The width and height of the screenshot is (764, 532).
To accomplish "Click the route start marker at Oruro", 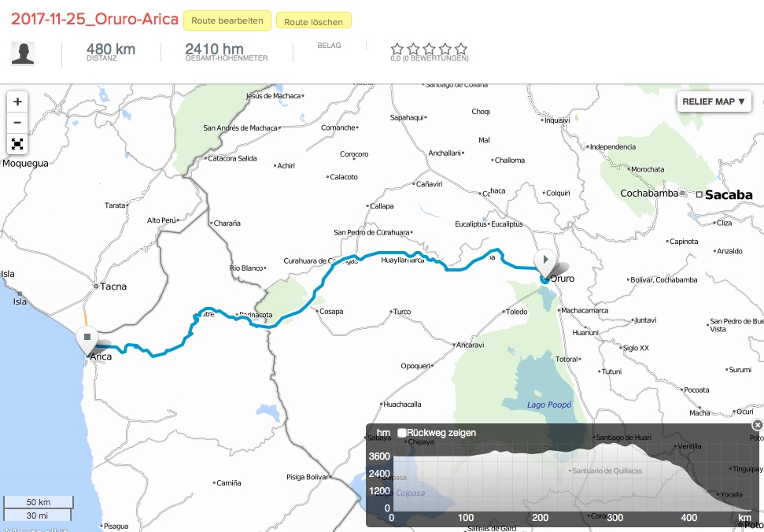I will [x=544, y=260].
